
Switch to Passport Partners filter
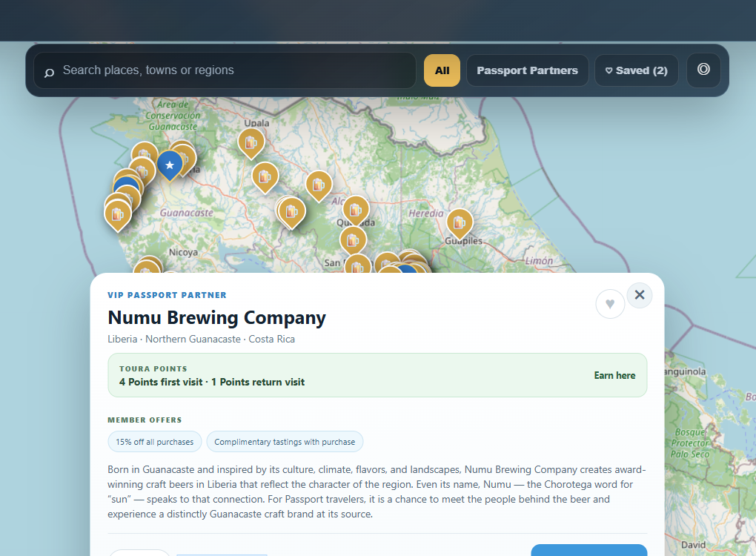click(x=527, y=70)
